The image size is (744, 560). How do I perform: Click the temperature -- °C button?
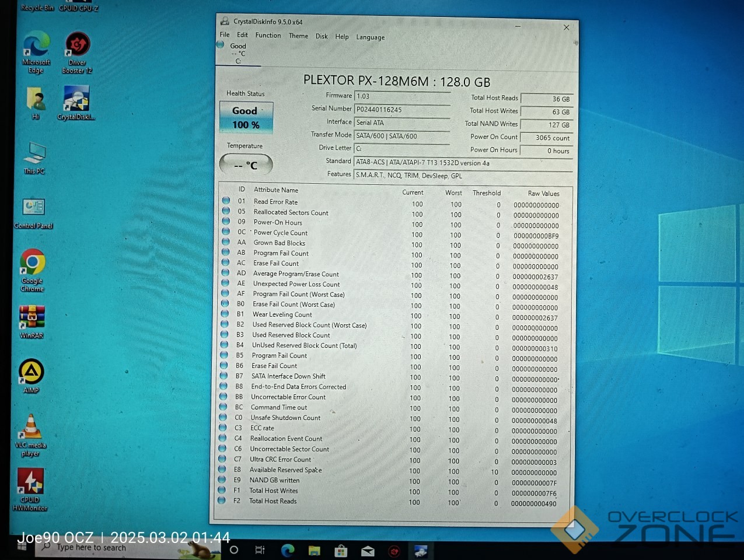[246, 165]
